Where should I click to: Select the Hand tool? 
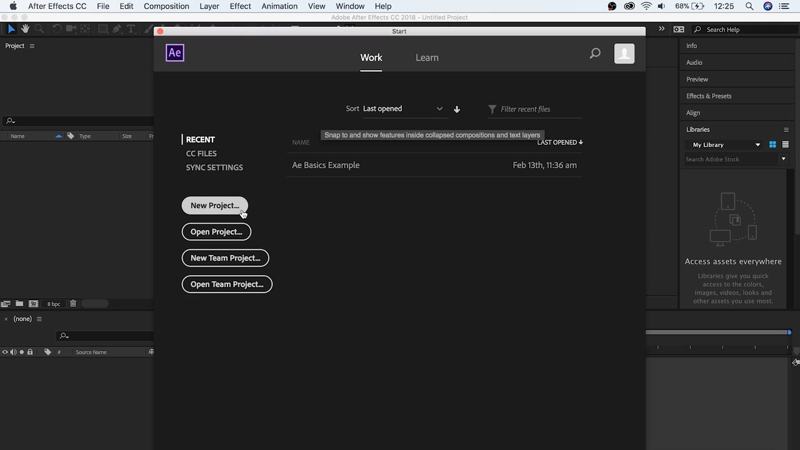point(25,29)
